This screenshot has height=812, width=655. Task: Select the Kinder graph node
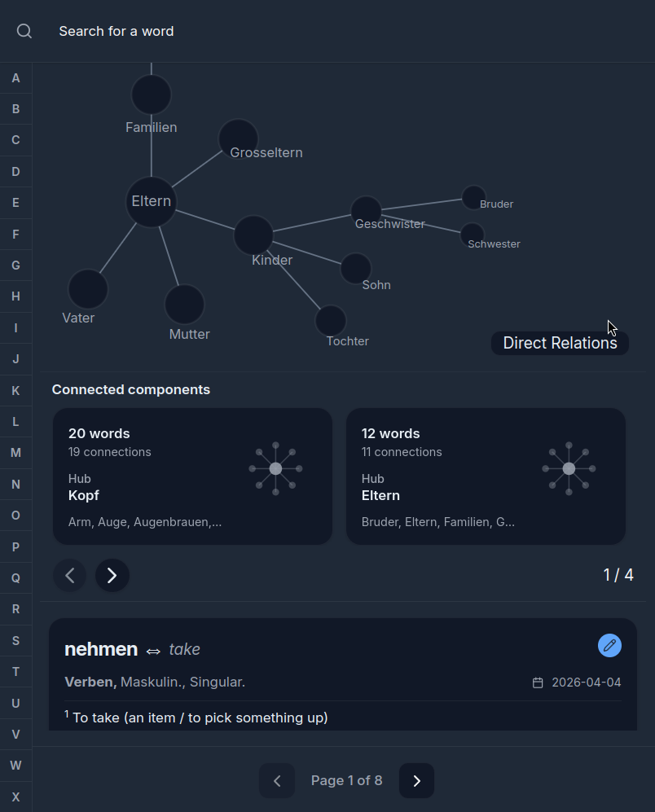[x=253, y=235]
